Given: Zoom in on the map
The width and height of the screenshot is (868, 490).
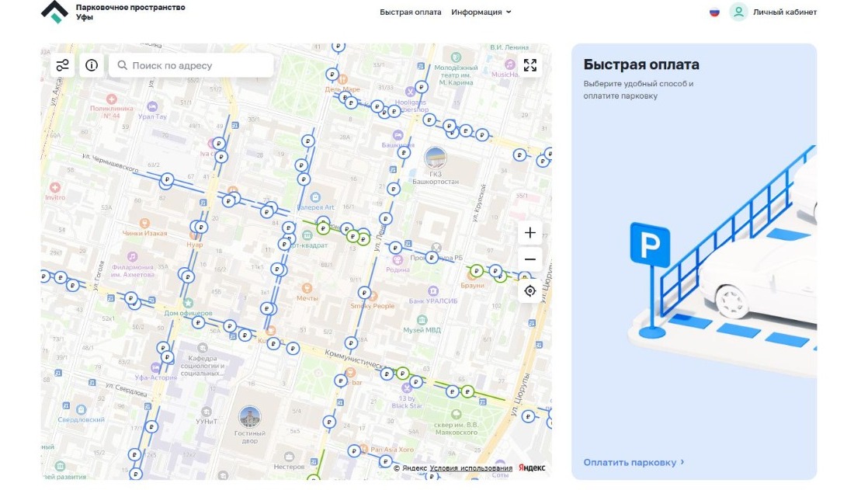Looking at the screenshot, I should pos(529,233).
